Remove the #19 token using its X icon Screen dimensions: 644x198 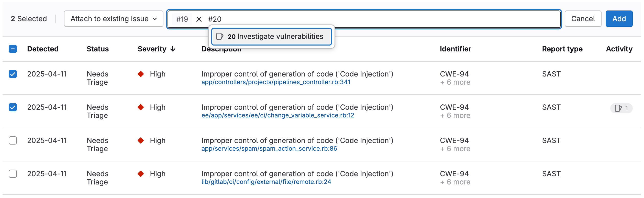[x=198, y=19]
